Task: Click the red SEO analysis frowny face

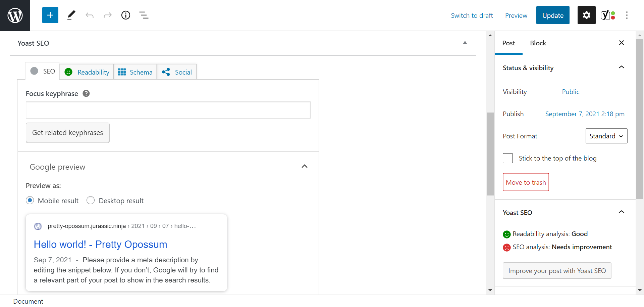Action: (507, 248)
